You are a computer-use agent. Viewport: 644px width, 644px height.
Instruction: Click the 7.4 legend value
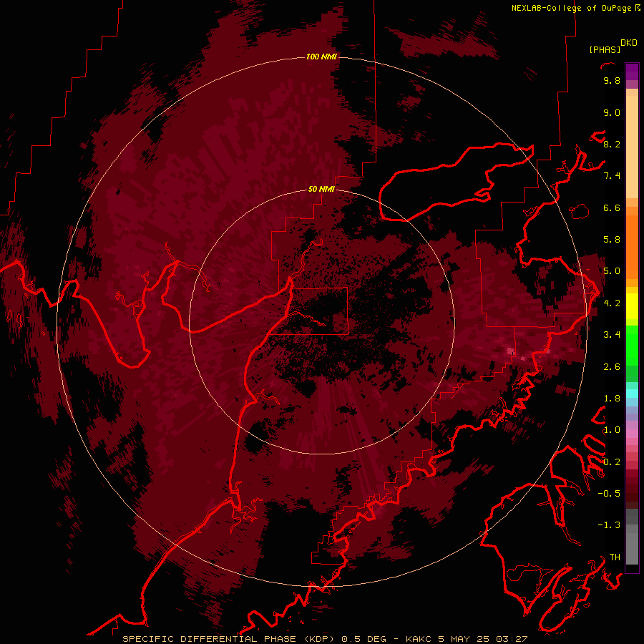612,176
